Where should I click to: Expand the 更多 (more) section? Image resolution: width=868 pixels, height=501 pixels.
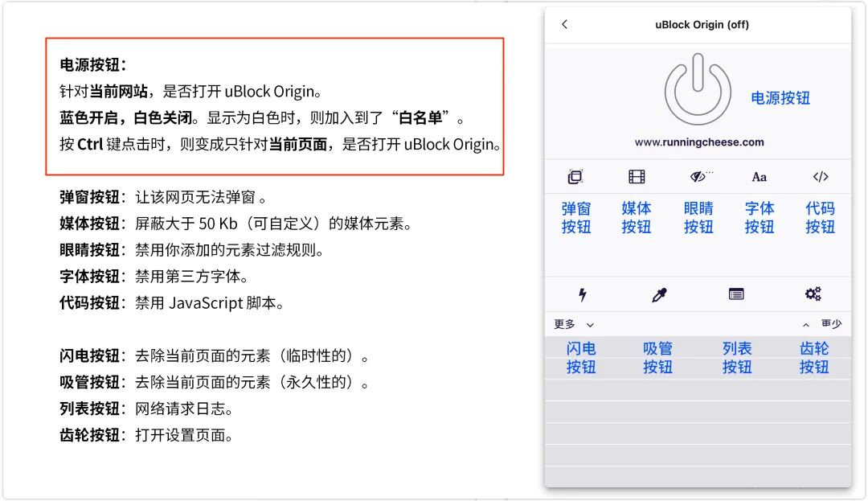pyautogui.click(x=574, y=324)
